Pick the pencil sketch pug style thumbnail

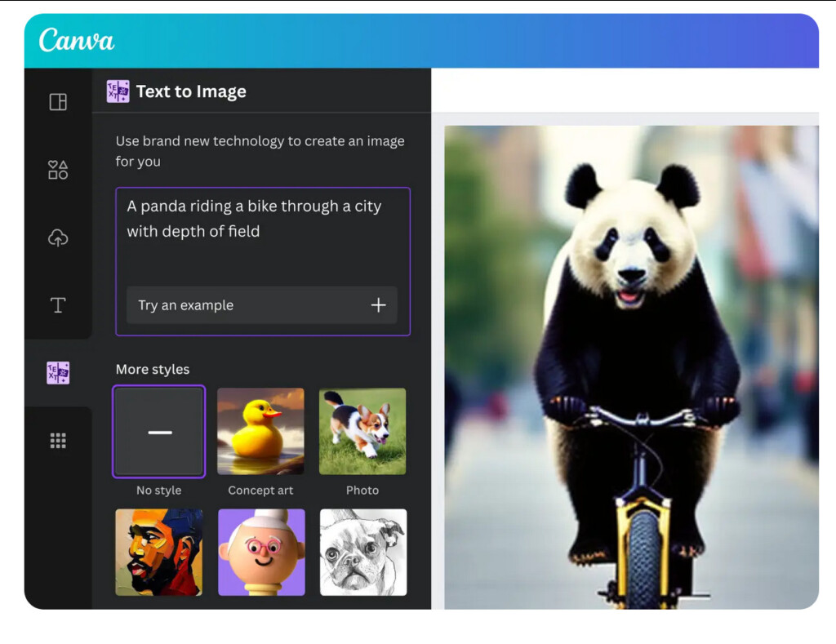point(363,553)
